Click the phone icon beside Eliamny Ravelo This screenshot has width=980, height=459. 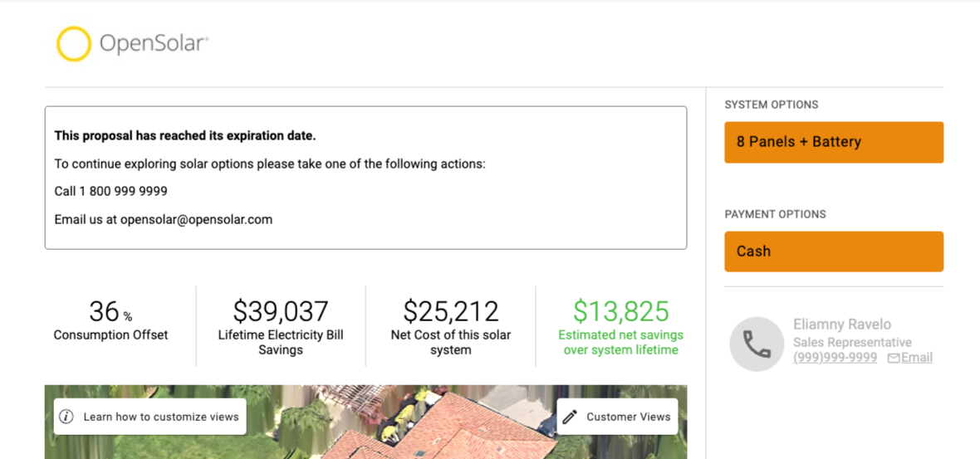pos(757,344)
